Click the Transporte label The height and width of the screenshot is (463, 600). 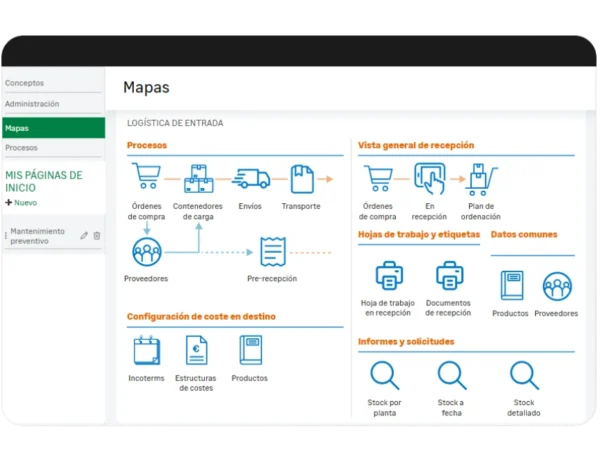(301, 206)
